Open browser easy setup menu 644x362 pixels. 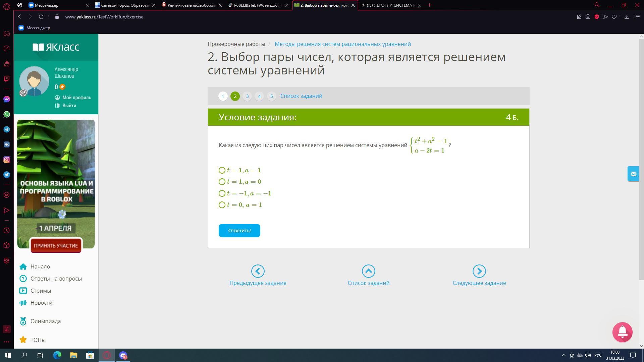pyautogui.click(x=637, y=17)
